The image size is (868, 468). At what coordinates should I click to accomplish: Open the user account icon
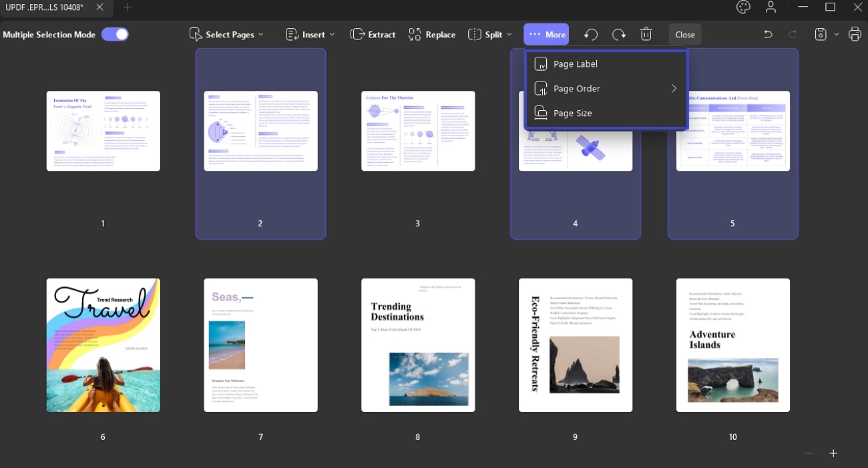tap(771, 7)
